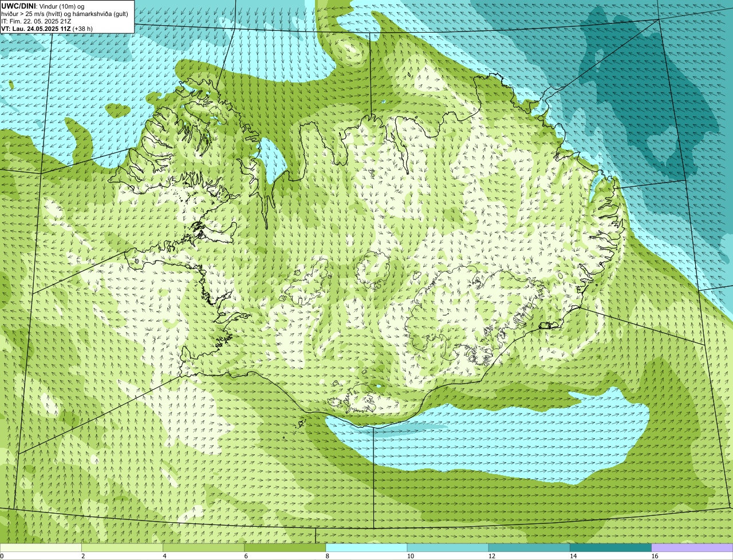Click the '16' label on the color scale
This screenshot has height=560, width=733.
[655, 556]
